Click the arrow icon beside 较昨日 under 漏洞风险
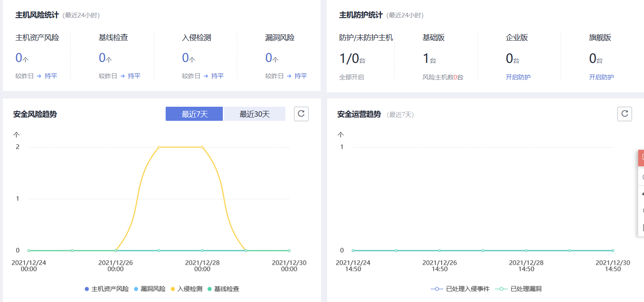The height and width of the screenshot is (302, 644). pos(289,76)
